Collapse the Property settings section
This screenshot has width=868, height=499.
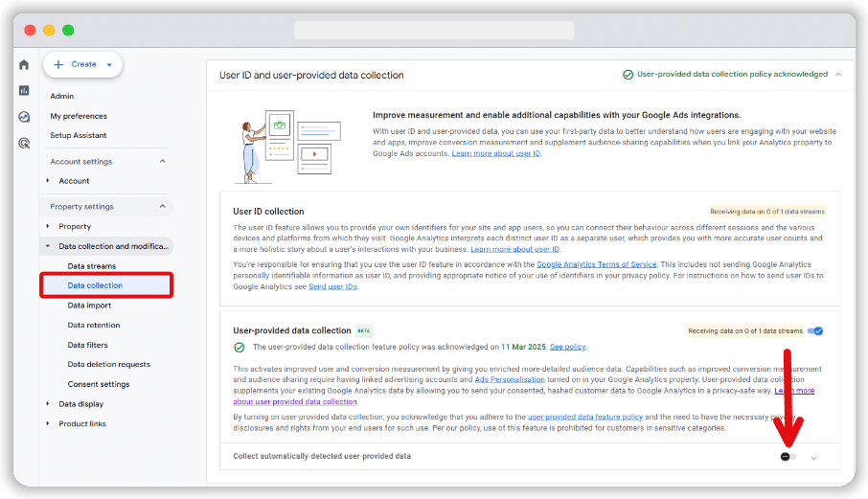coord(163,206)
